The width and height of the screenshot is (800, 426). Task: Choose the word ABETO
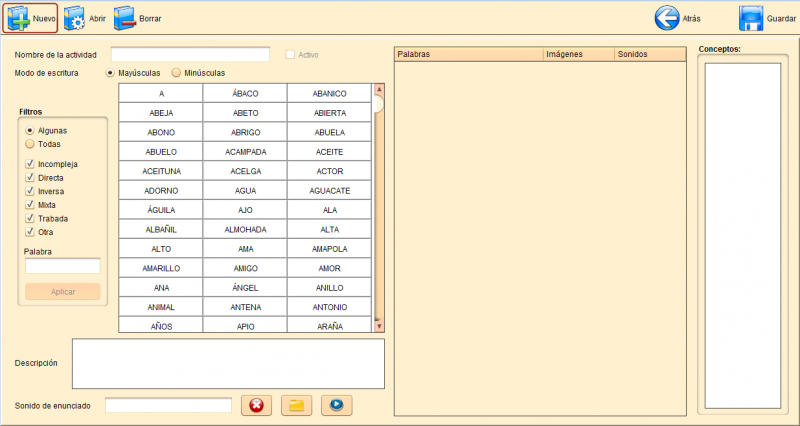point(245,113)
